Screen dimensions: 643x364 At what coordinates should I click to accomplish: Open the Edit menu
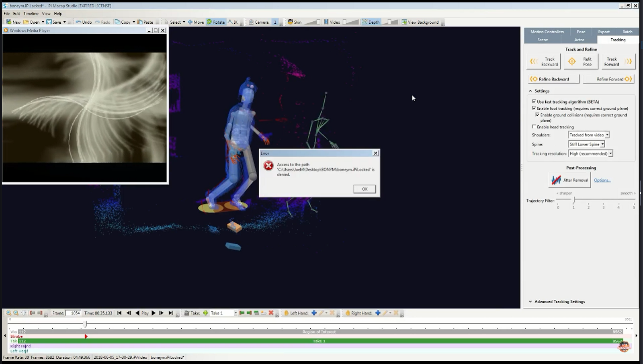(x=16, y=13)
